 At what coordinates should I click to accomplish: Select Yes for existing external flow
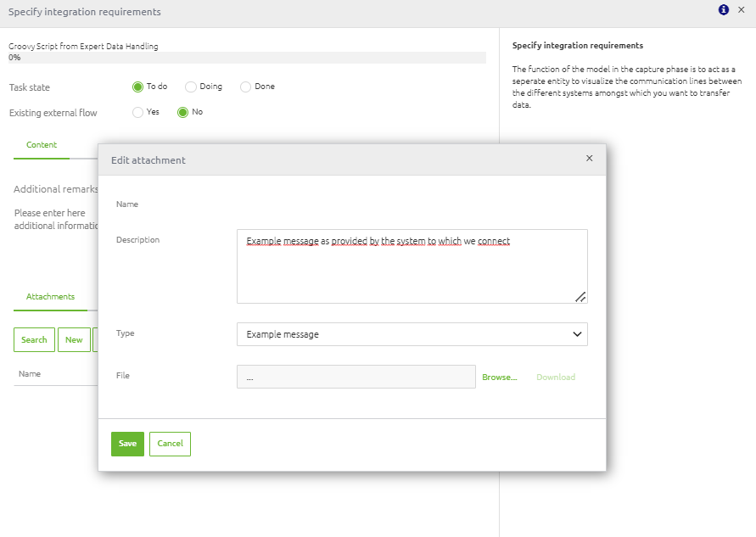pyautogui.click(x=138, y=112)
